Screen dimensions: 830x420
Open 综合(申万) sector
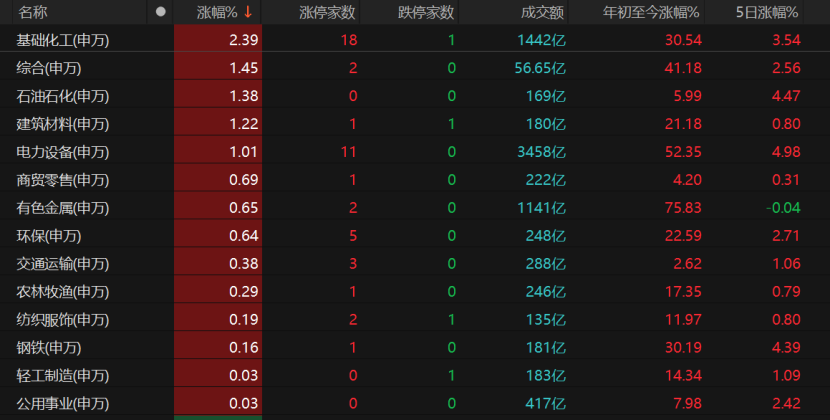(x=49, y=68)
